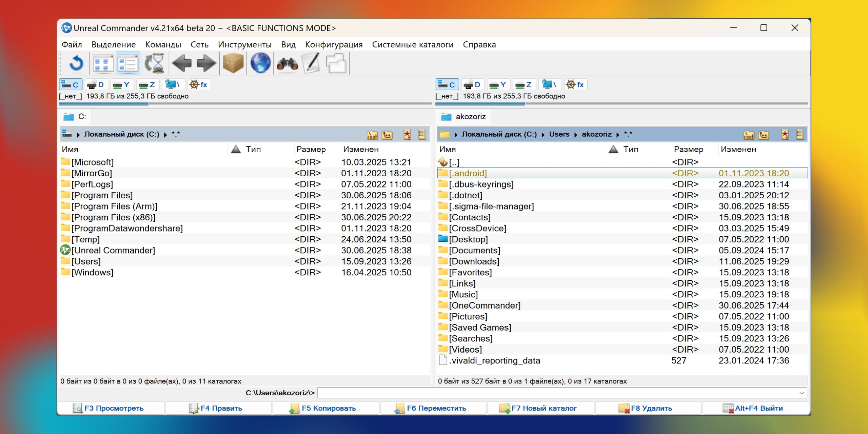Screen dimensions: 868x434
Task: Open the binoculars file search tool
Action: point(287,63)
